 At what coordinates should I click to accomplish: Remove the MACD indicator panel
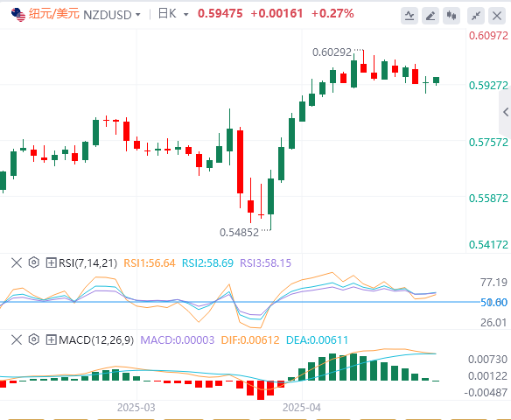17,339
